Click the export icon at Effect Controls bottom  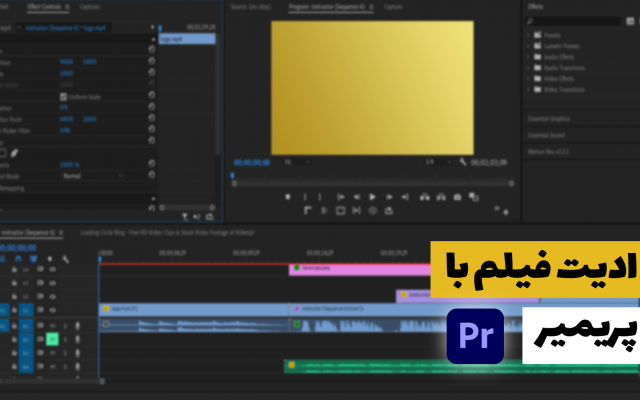pos(210,217)
